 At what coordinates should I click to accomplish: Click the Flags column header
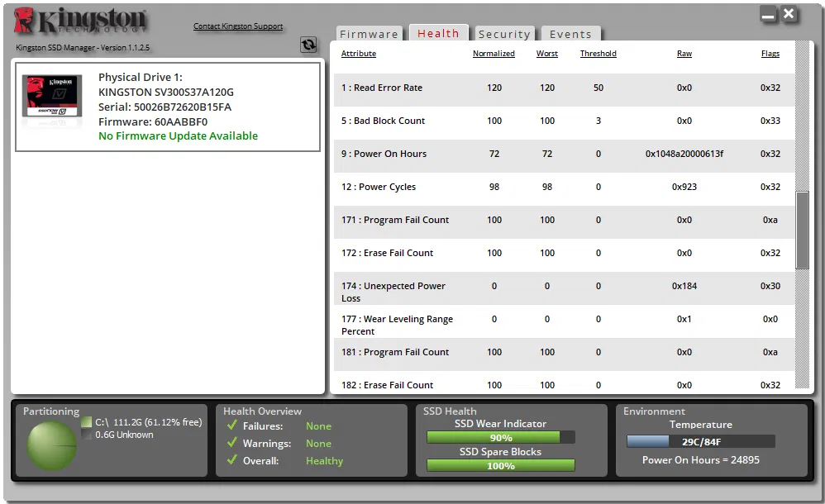(770, 53)
